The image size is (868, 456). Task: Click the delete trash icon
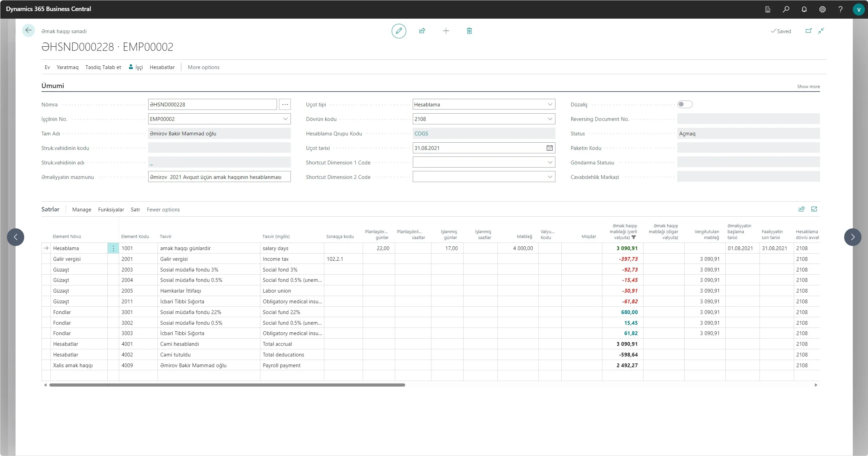(x=469, y=31)
